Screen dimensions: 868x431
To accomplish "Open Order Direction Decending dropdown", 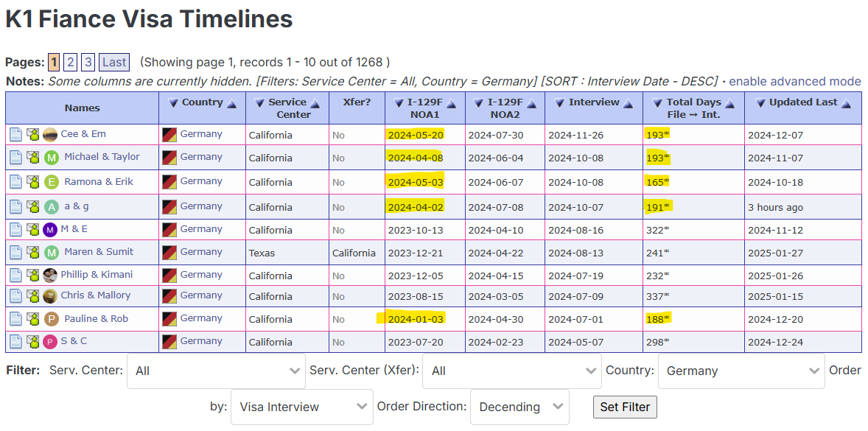I will pyautogui.click(x=519, y=407).
